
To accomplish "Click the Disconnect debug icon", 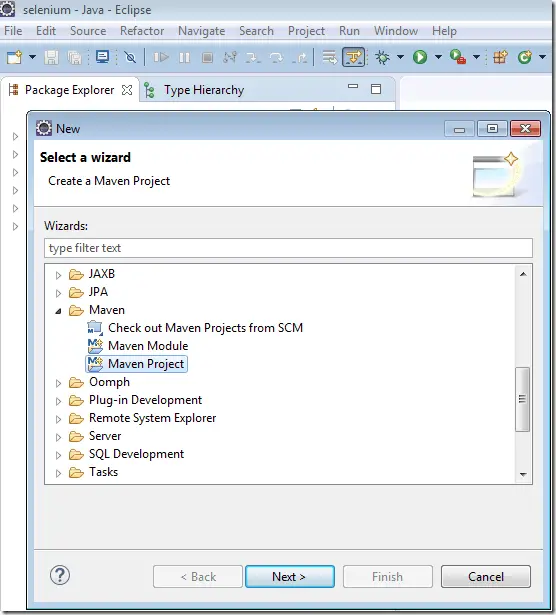I will coord(230,58).
